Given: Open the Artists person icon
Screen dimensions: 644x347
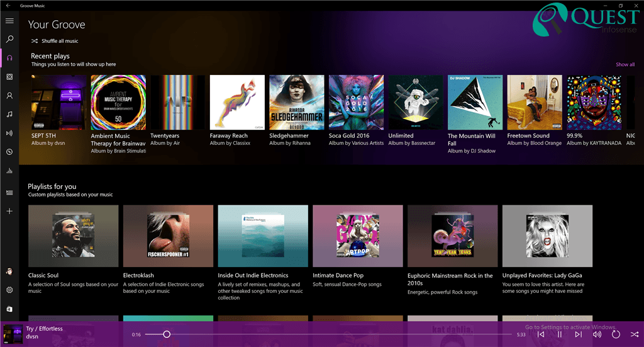Looking at the screenshot, I should (x=9, y=95).
